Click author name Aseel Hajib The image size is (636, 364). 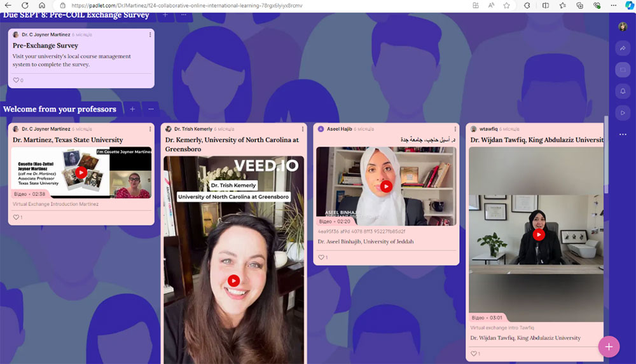tap(339, 129)
